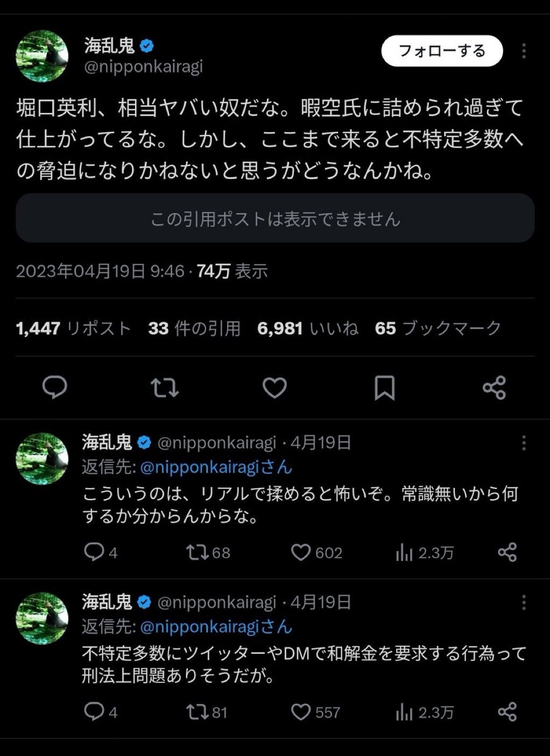
Task: Repost the first reply showing 68 reposts
Action: coord(208,553)
